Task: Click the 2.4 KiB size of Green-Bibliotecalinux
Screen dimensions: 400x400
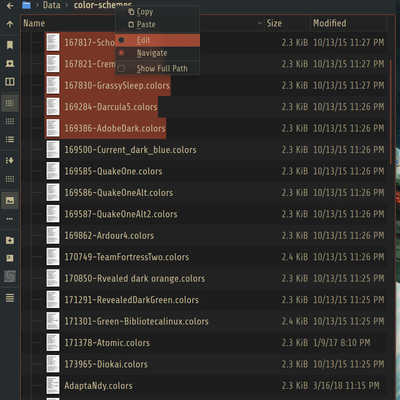Action: [295, 321]
